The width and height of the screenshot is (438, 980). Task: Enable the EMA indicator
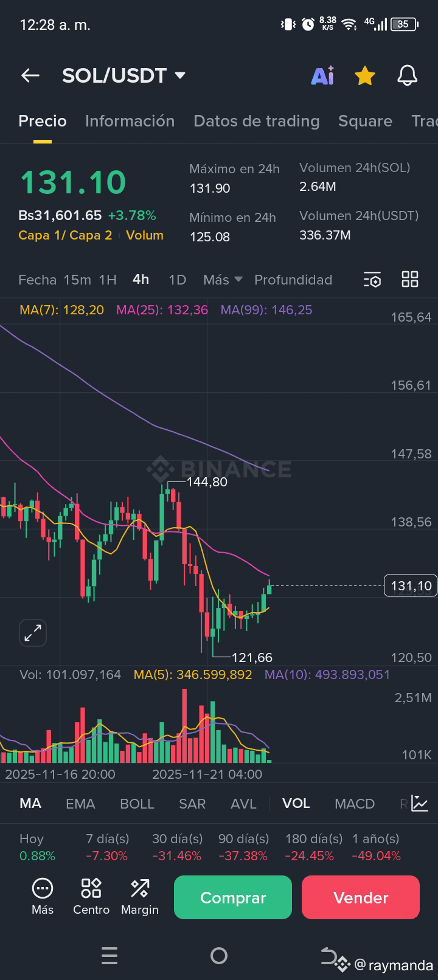[80, 804]
